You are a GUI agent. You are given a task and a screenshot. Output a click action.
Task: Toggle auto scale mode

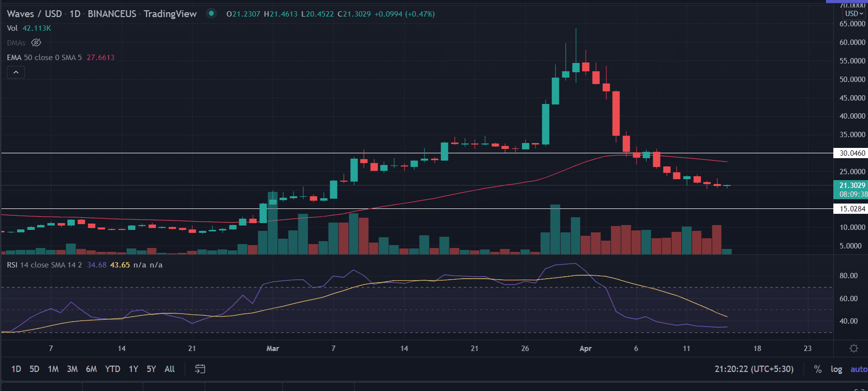pyautogui.click(x=858, y=369)
